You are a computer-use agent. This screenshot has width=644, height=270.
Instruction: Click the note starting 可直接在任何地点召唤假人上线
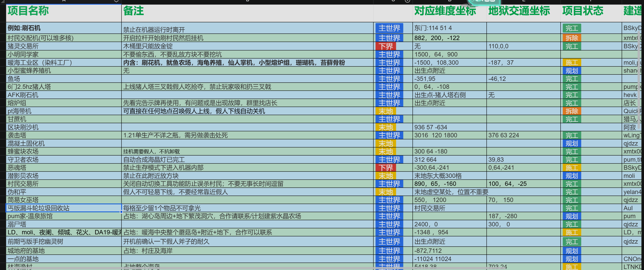point(247,111)
